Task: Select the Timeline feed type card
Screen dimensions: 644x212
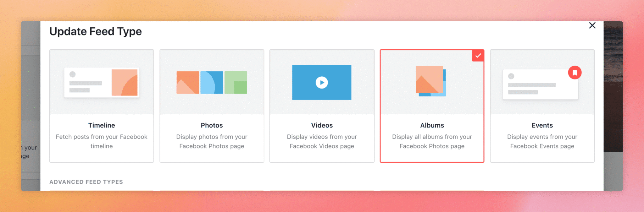Action: click(x=102, y=106)
